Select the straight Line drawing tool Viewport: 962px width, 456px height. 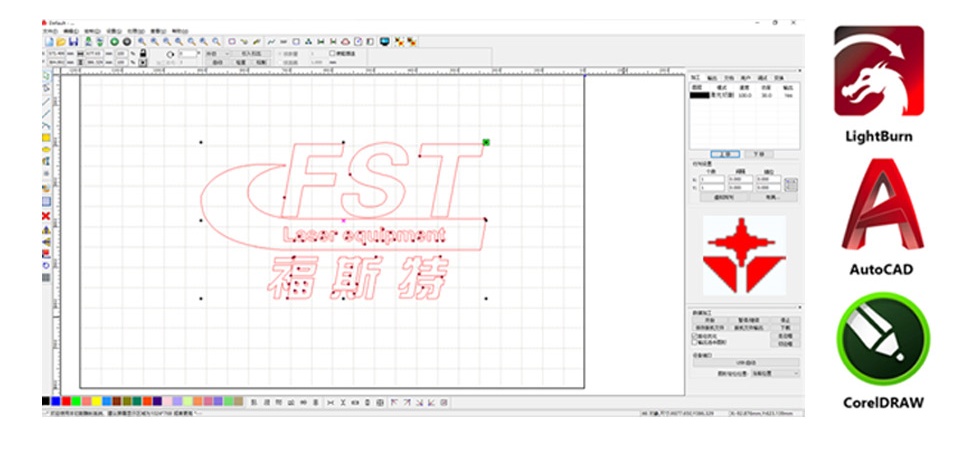(46, 101)
